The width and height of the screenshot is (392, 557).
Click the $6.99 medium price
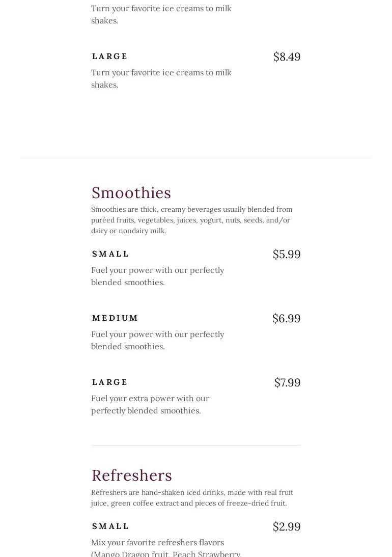pyautogui.click(x=286, y=318)
